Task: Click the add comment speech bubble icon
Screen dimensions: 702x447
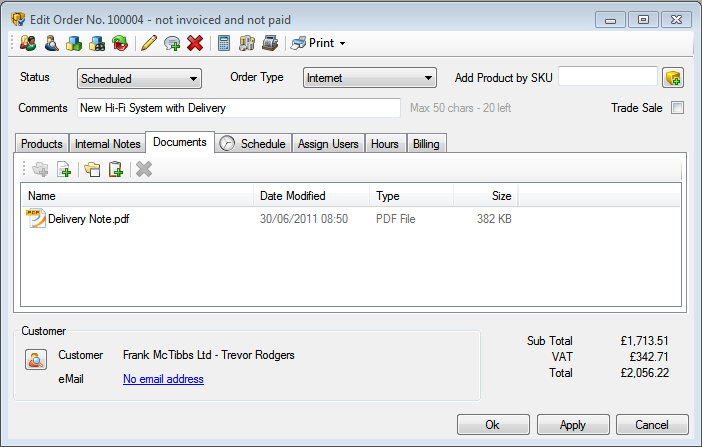Action: 172,43
